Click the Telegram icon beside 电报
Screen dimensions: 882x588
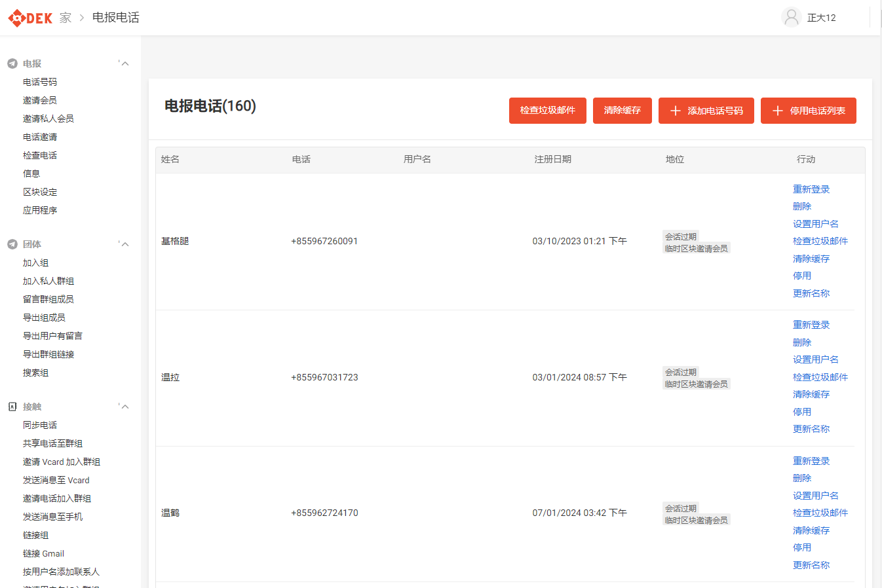(x=12, y=64)
